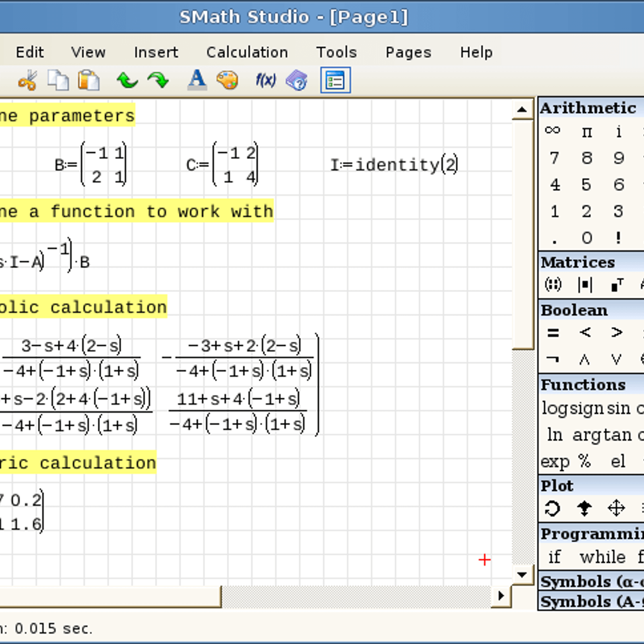The height and width of the screenshot is (644, 644).
Task: Open the reference book help icon
Action: point(297,80)
